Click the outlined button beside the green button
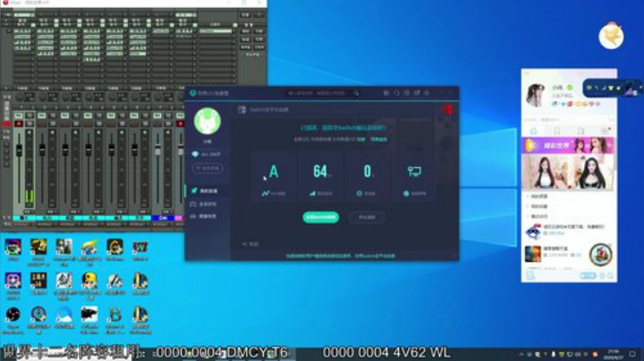 pyautogui.click(x=367, y=217)
